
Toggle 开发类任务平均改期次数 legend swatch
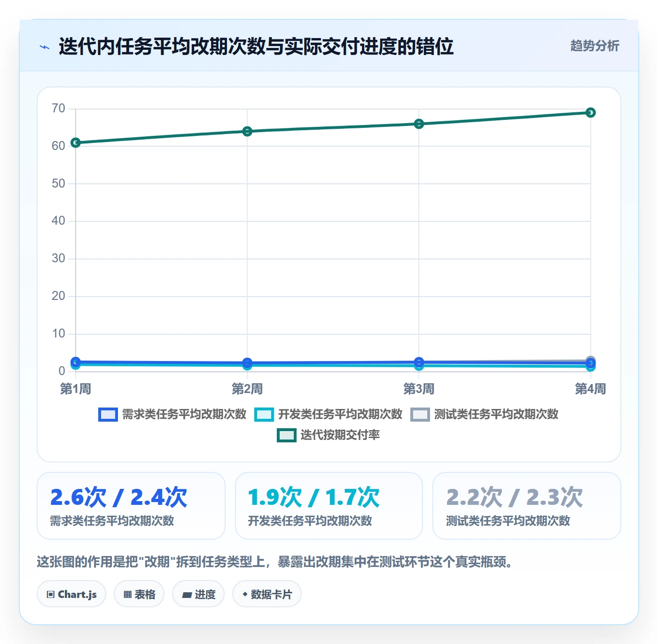[264, 415]
